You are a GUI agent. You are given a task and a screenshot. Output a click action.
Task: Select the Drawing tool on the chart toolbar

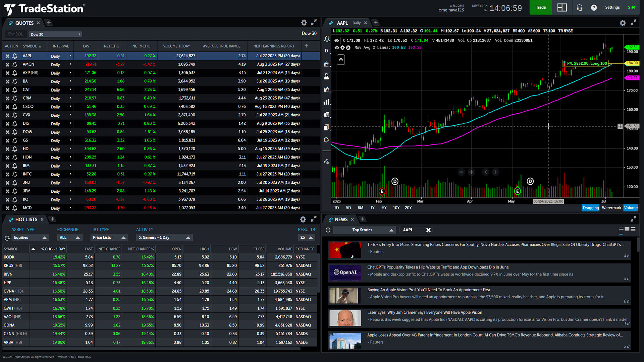tap(327, 64)
